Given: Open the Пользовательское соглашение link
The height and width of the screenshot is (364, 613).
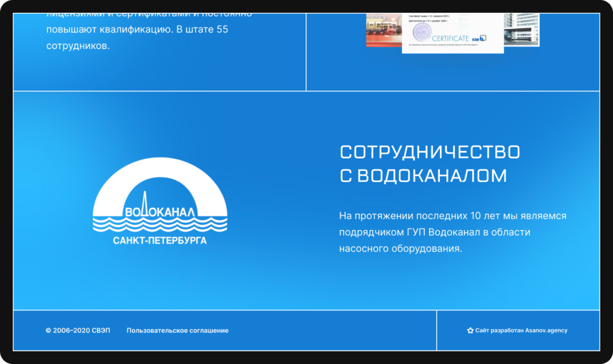Looking at the screenshot, I should coord(178,331).
